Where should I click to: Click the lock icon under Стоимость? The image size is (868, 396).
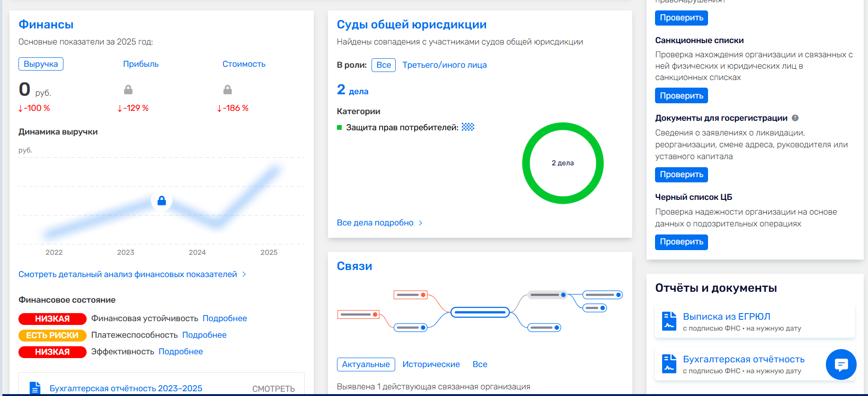[x=228, y=90]
